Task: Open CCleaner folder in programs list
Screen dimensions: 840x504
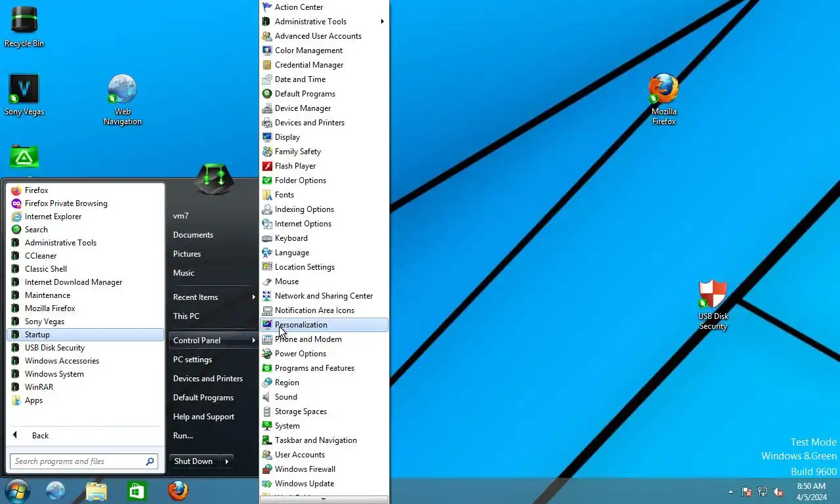Action: point(85,256)
